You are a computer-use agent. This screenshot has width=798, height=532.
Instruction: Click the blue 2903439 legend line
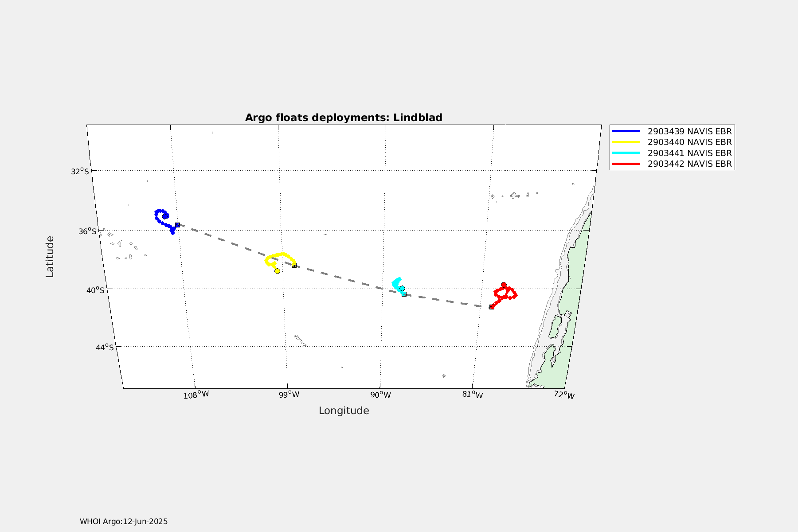tap(626, 131)
